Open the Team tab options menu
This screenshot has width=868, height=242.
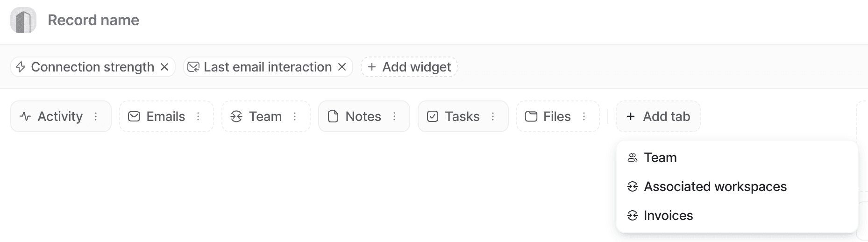pos(295,116)
